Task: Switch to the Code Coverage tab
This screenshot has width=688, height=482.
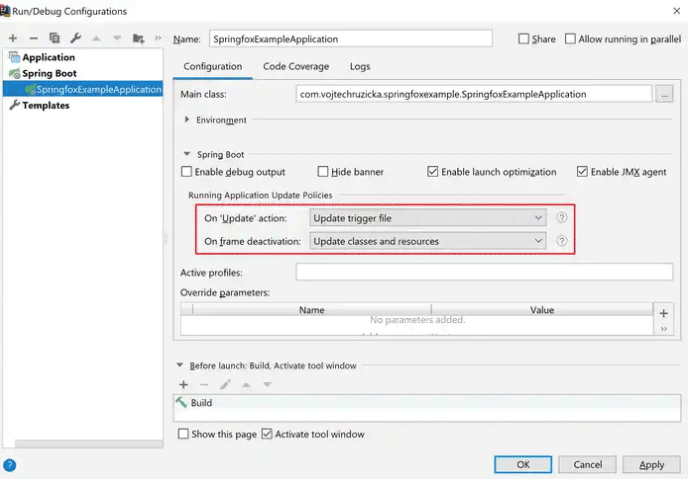Action: tap(295, 67)
